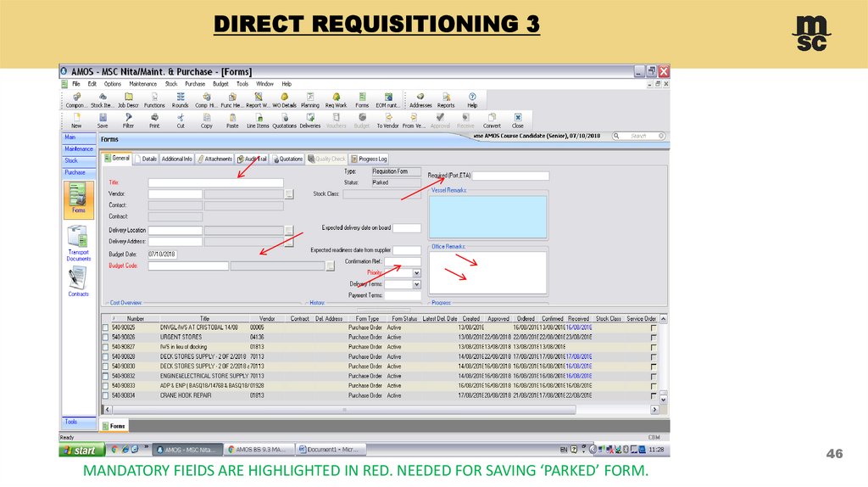Open Addresses from the toolbar
Screen dimensions: 868x487
pyautogui.click(x=420, y=100)
